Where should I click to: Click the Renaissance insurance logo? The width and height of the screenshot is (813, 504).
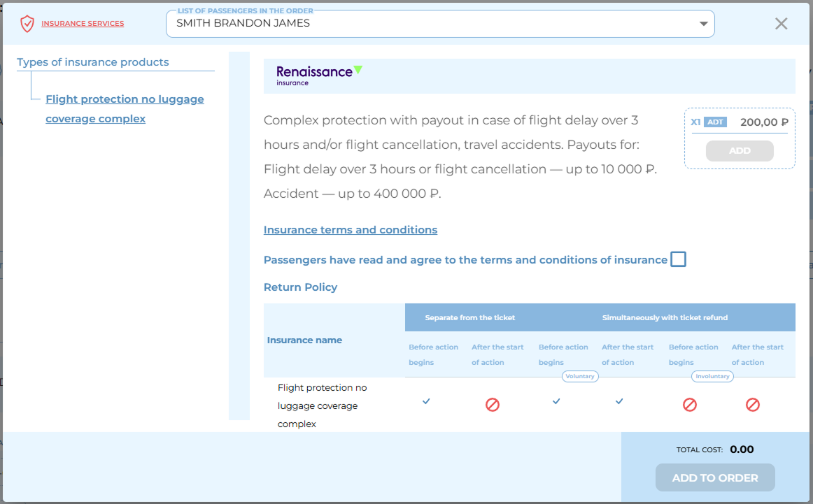[319, 75]
